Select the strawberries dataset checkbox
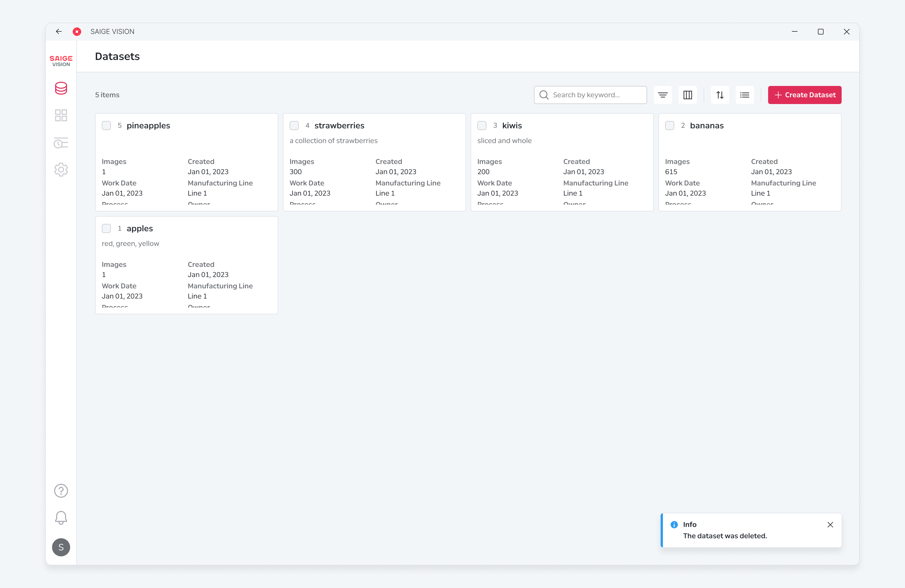This screenshot has width=905, height=588. [294, 126]
